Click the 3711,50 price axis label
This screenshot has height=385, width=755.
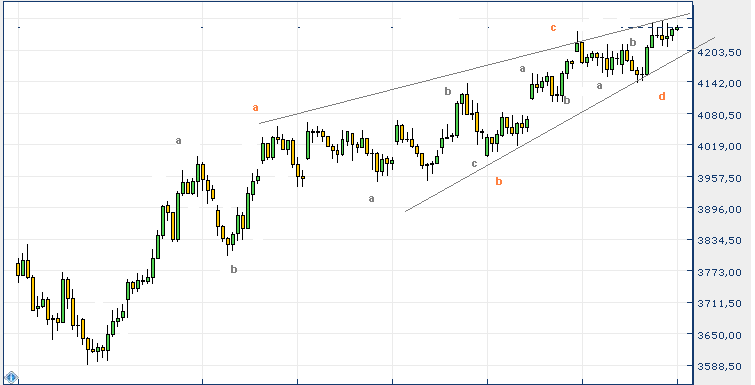pyautogui.click(x=719, y=304)
